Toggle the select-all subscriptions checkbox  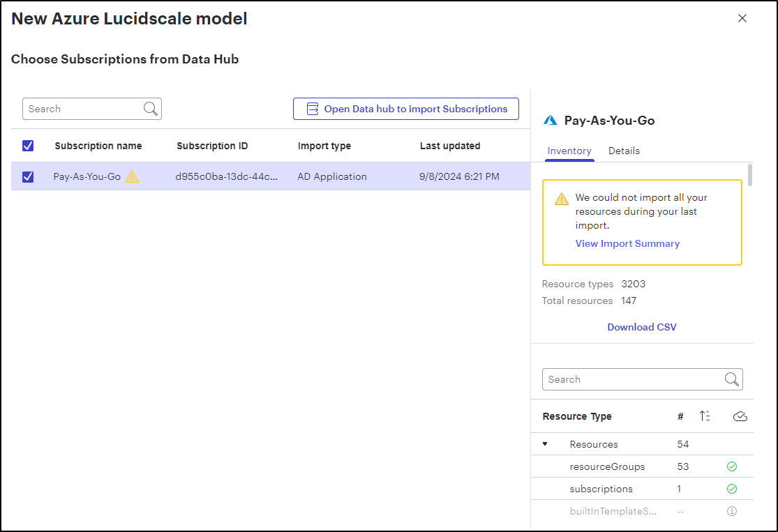click(x=28, y=146)
